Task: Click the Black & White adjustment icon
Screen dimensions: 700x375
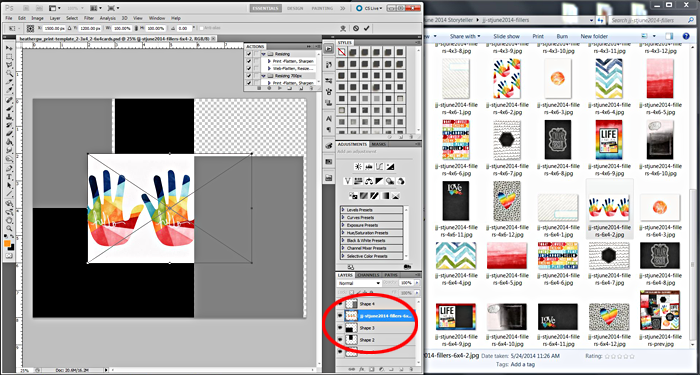Action: coord(379,181)
